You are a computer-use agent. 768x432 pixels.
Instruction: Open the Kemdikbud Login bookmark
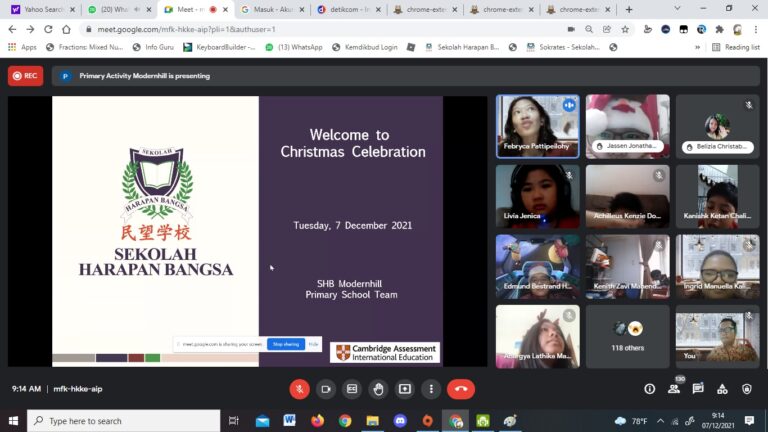pyautogui.click(x=367, y=47)
